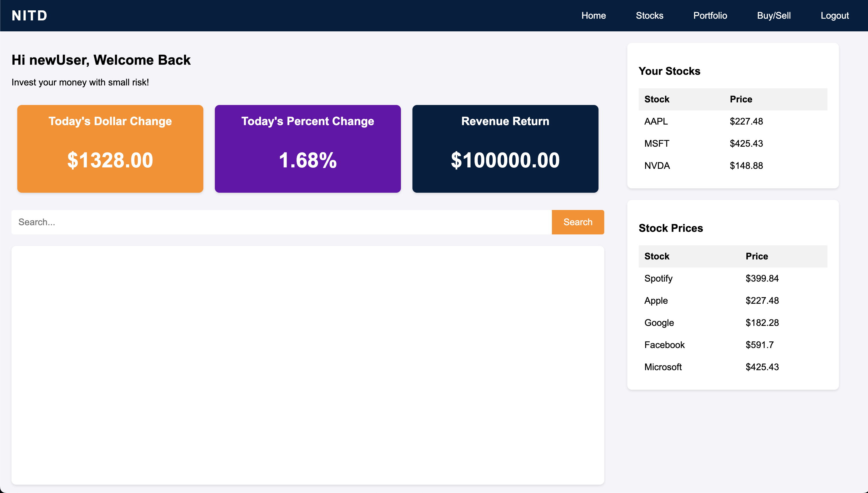868x493 pixels.
Task: Go to the Home page
Action: 593,16
